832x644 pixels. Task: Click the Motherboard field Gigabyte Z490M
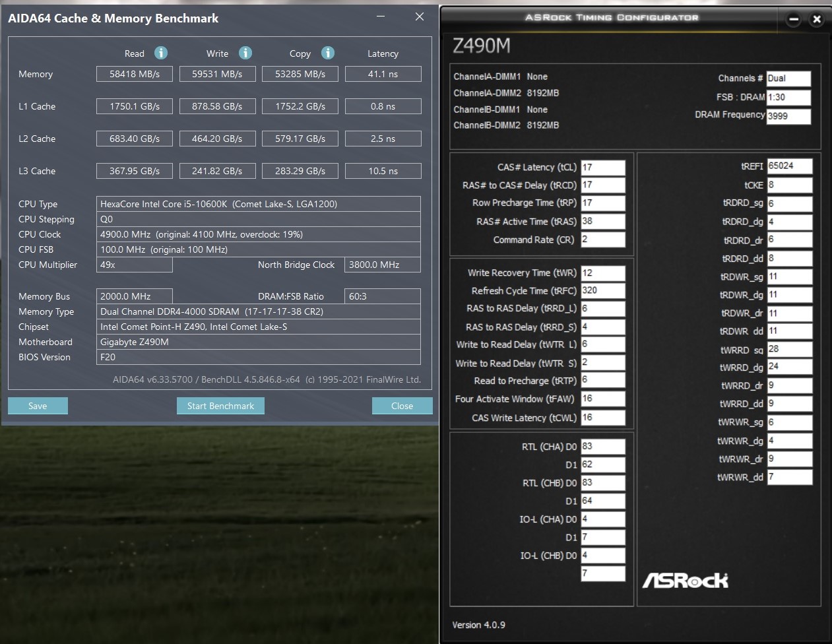(259, 342)
